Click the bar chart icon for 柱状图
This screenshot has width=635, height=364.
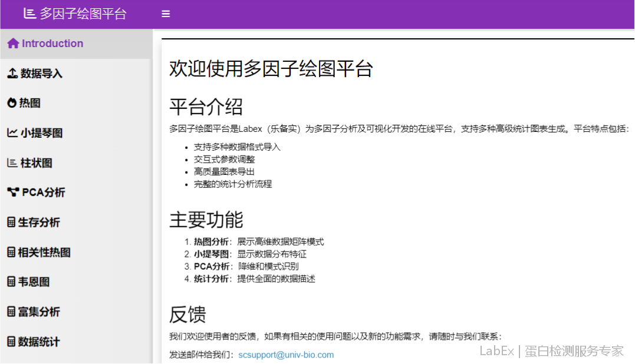12,163
